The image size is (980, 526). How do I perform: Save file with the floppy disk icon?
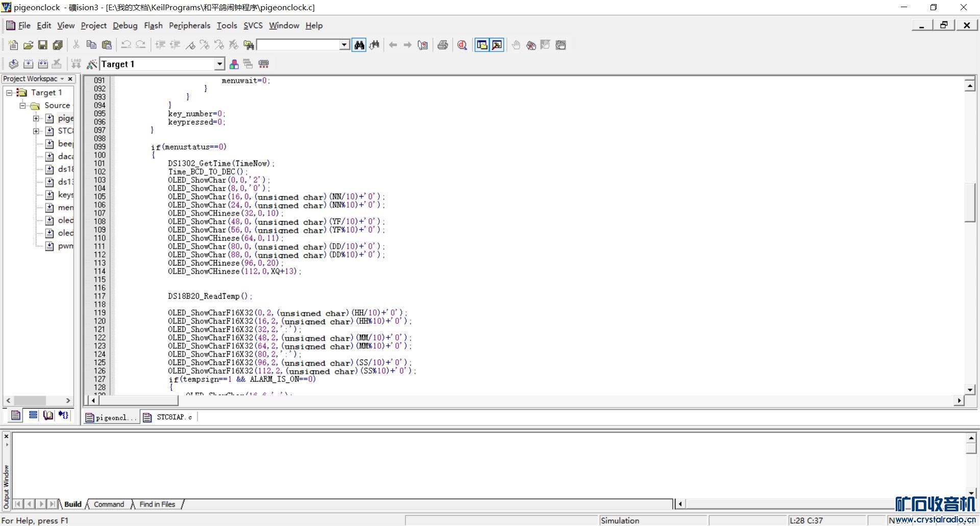43,45
